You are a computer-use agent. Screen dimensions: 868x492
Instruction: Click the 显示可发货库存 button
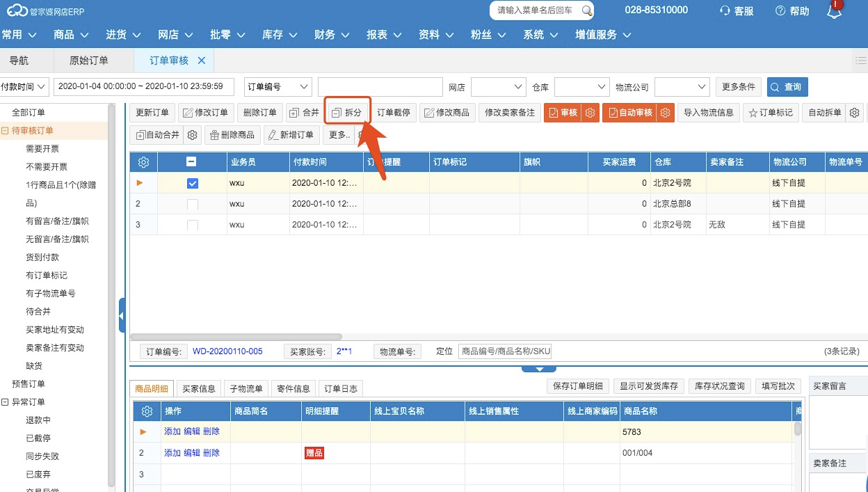[x=650, y=386]
